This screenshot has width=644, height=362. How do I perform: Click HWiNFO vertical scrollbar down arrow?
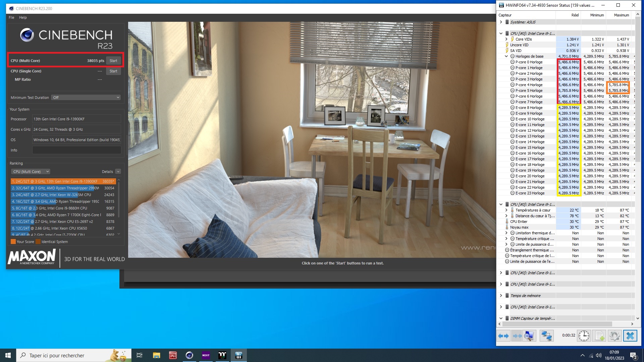(638, 318)
